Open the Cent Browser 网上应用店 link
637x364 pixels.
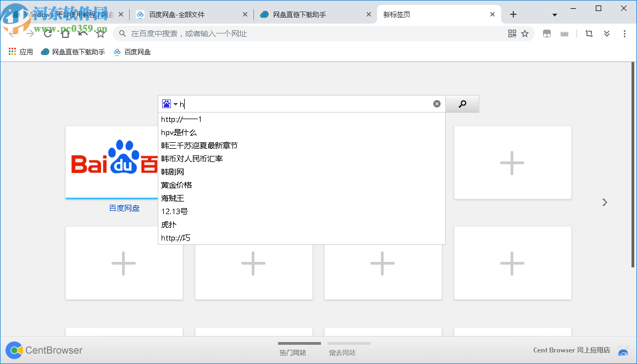point(570,350)
